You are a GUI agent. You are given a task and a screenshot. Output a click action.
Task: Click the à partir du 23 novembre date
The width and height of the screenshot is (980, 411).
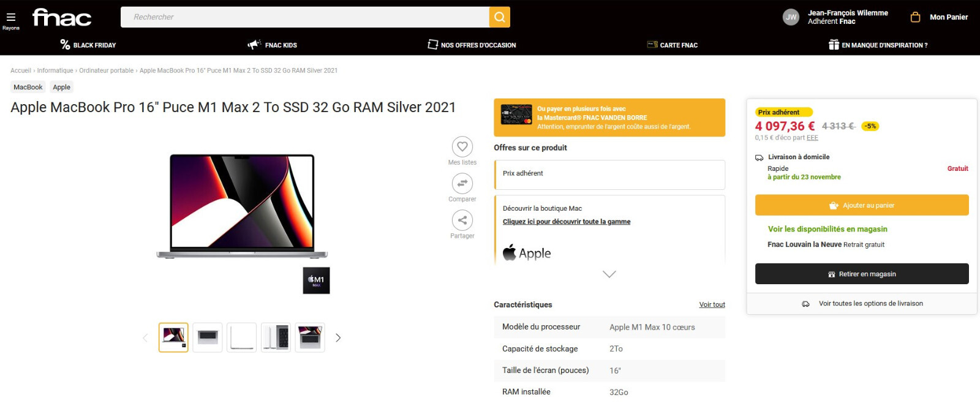(x=804, y=177)
